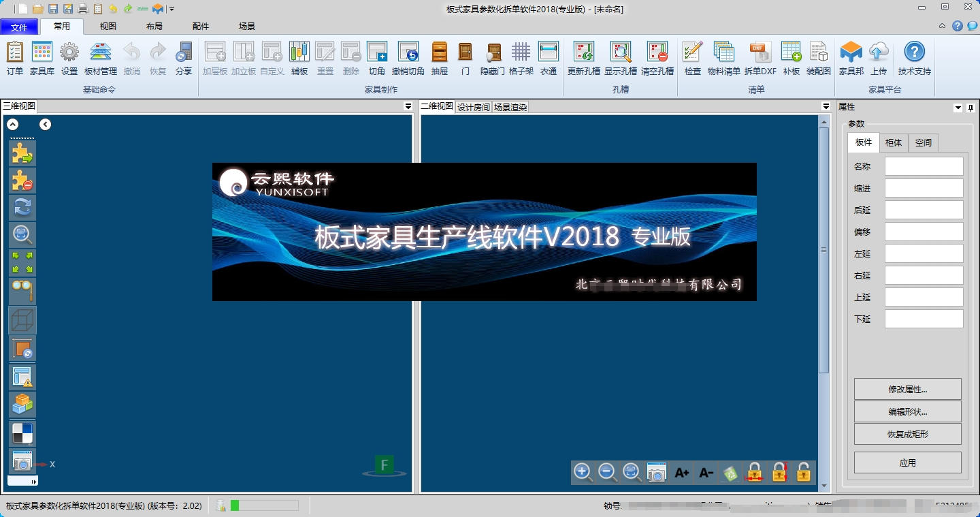Click 显示孔槽 to show holes
This screenshot has width=980, height=517.
(621, 58)
